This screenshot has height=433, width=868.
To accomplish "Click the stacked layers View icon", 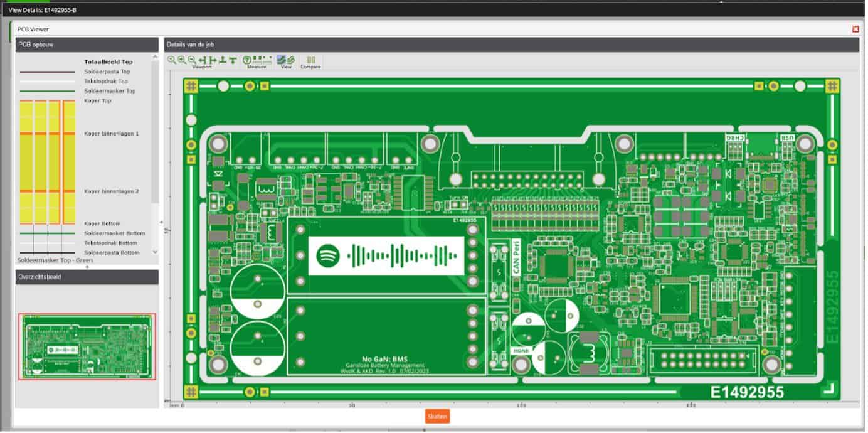I will tap(291, 60).
